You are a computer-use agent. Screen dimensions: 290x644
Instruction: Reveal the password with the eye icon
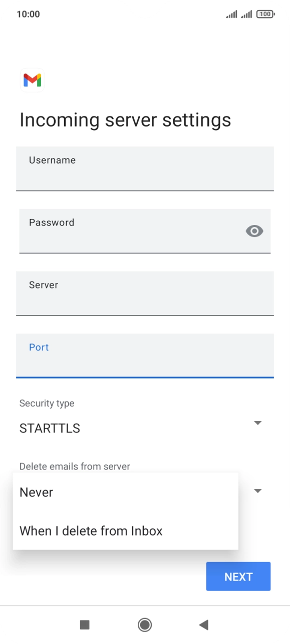[254, 231]
